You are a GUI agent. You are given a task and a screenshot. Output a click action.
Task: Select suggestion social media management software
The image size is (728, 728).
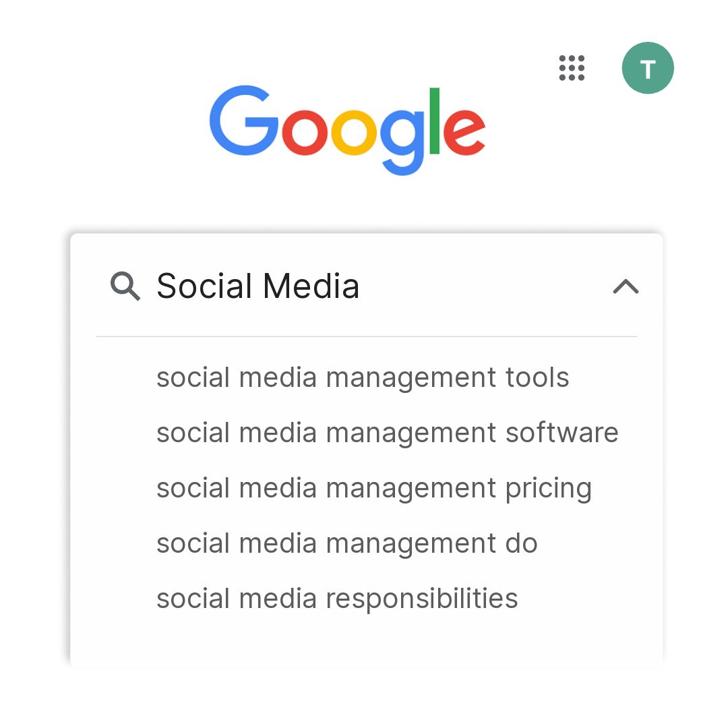point(387,432)
